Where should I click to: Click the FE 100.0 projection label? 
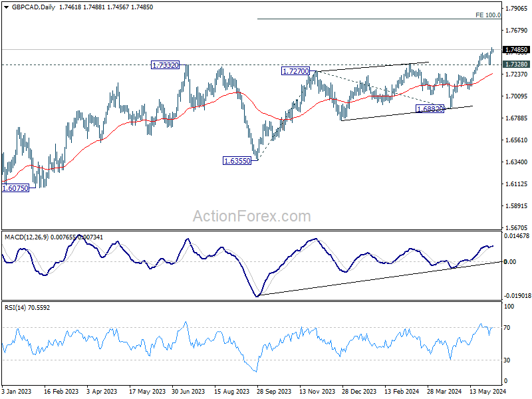(x=488, y=15)
